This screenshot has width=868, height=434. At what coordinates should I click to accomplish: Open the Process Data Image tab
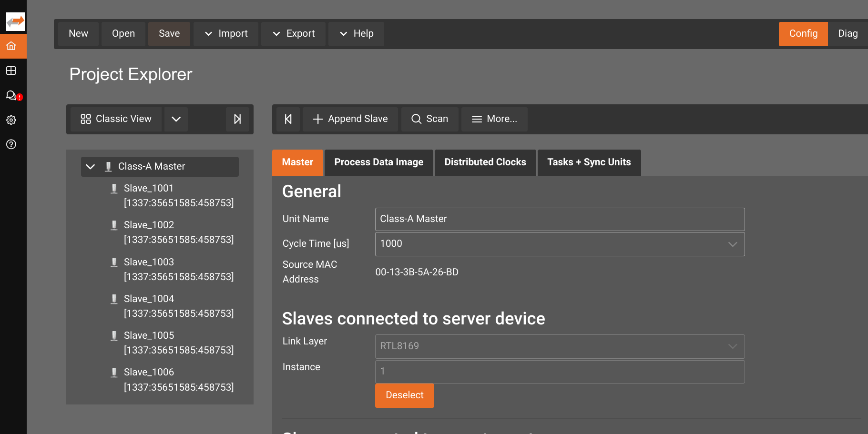[x=378, y=162]
